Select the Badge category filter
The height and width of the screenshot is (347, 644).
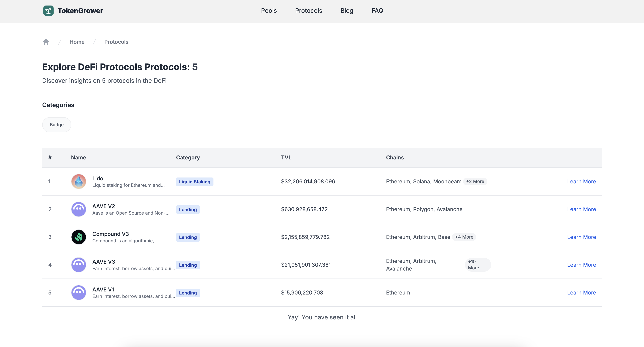(57, 125)
